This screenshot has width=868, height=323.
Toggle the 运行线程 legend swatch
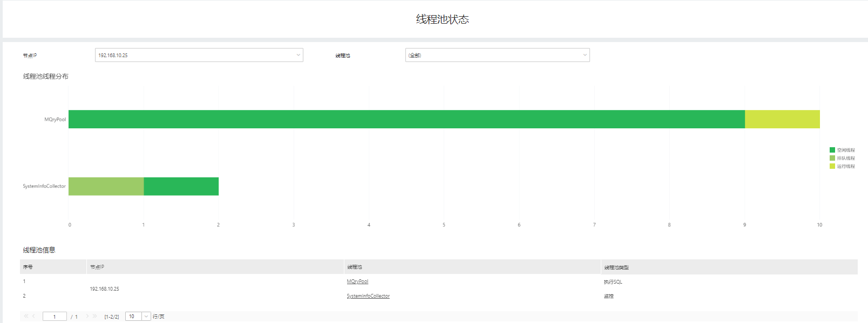pos(832,166)
